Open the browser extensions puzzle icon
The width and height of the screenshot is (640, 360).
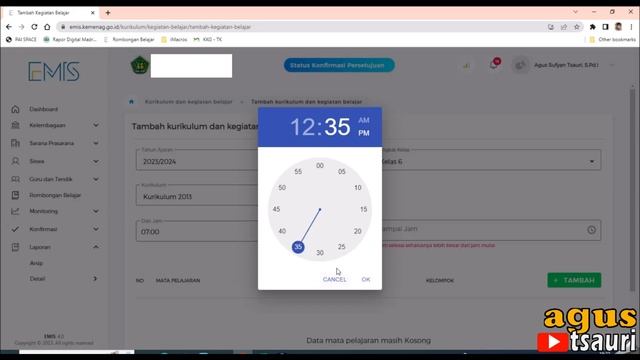(592, 27)
